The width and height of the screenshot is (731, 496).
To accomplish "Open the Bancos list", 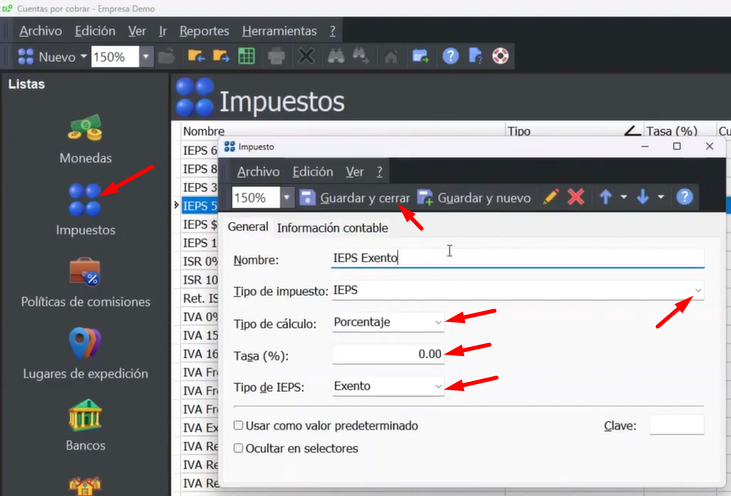I will tap(85, 424).
